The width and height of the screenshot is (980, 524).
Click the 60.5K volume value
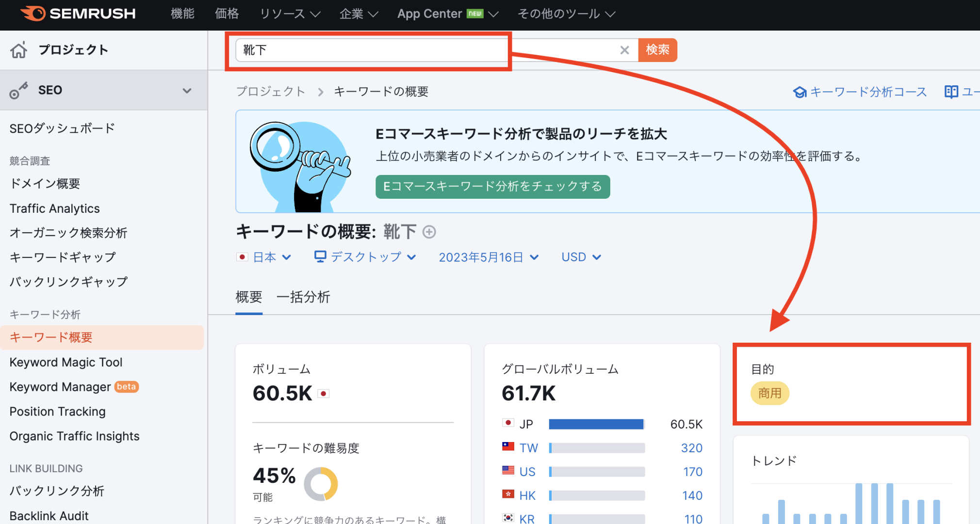pyautogui.click(x=282, y=393)
